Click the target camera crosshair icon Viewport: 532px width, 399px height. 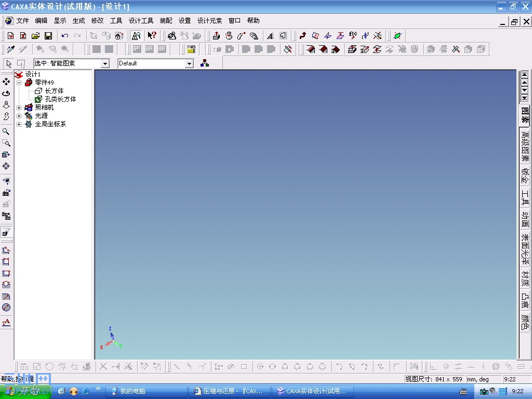click(6, 166)
